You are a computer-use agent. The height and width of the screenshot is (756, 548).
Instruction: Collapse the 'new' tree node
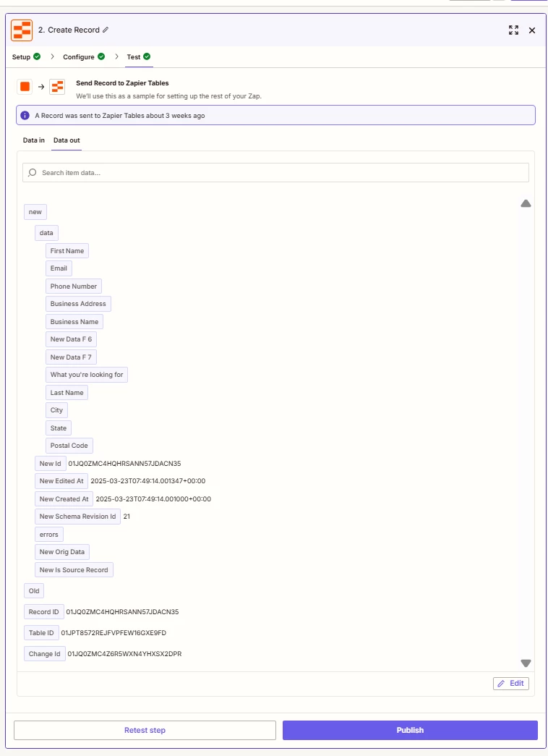[x=35, y=212]
